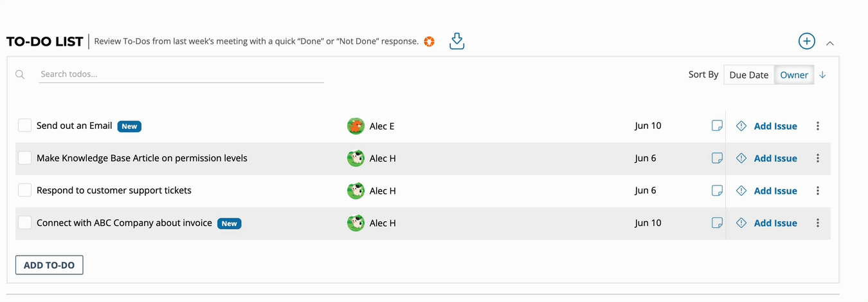Reverse sort direction with the arrow
Viewport: 868px width, 302px height.
point(822,75)
